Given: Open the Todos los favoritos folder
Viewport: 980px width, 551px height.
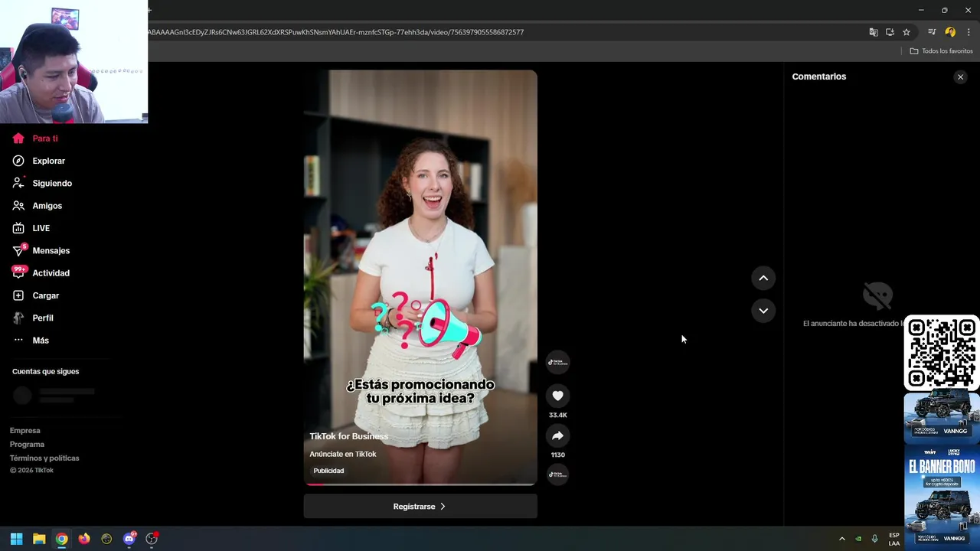Looking at the screenshot, I should [942, 51].
